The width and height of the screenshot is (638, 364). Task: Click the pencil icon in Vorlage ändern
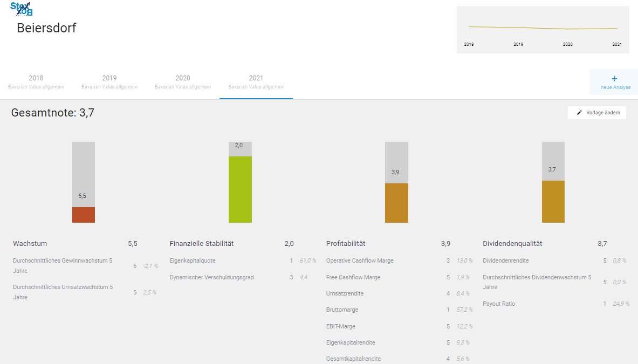click(579, 113)
